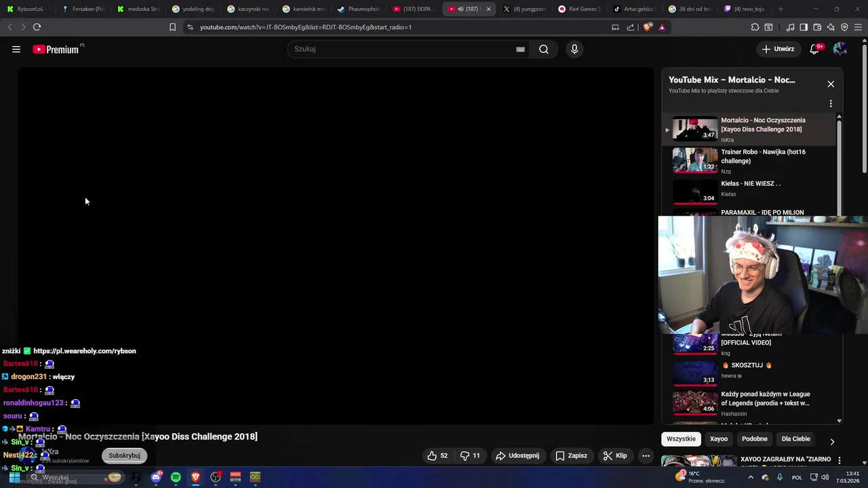Viewport: 868px width, 488px height.
Task: Go back with browser back arrow
Action: click(9, 27)
